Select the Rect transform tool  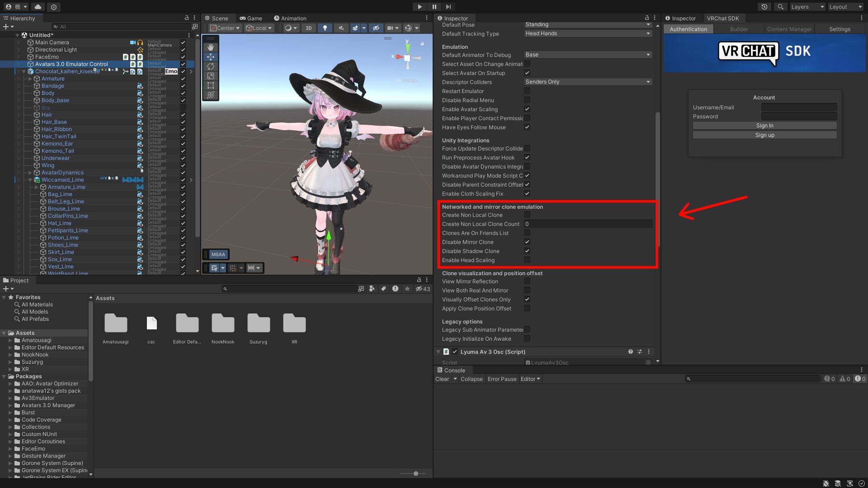point(210,84)
